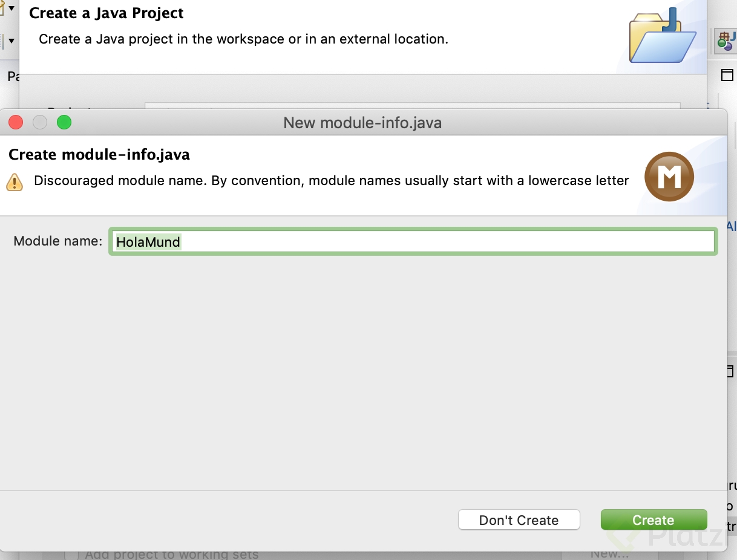Click the green Create button
Screen dimensions: 737x560
653,520
